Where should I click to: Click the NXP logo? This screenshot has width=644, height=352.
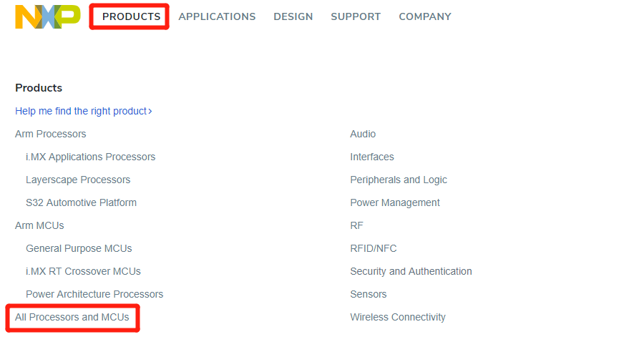(48, 17)
